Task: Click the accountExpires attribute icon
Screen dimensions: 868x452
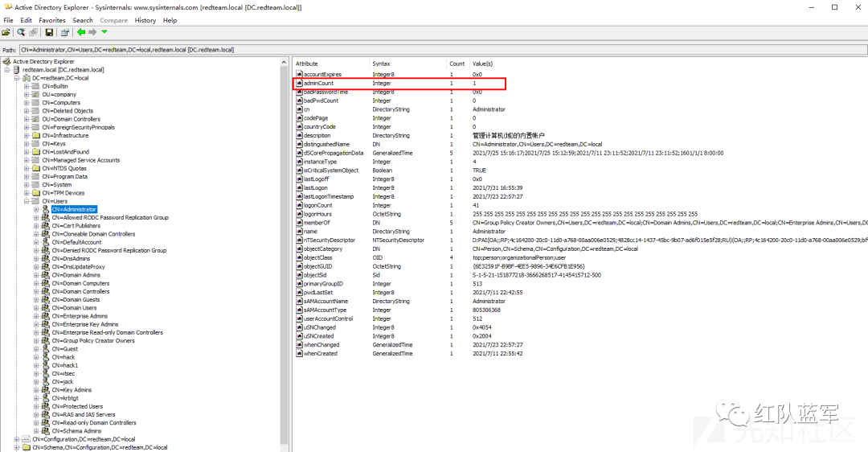Action: [x=300, y=74]
